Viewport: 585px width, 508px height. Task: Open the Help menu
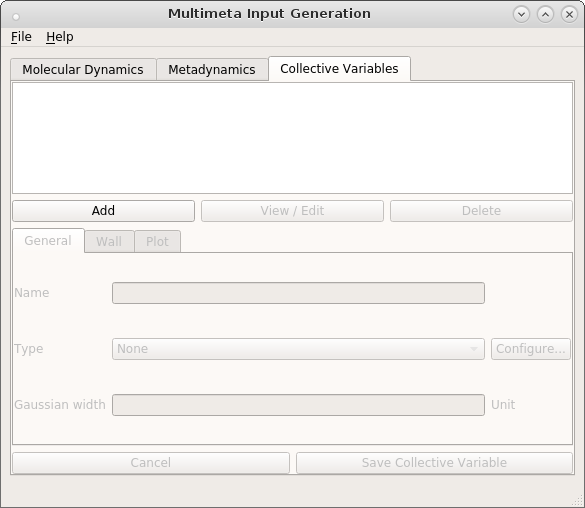pyautogui.click(x=60, y=37)
